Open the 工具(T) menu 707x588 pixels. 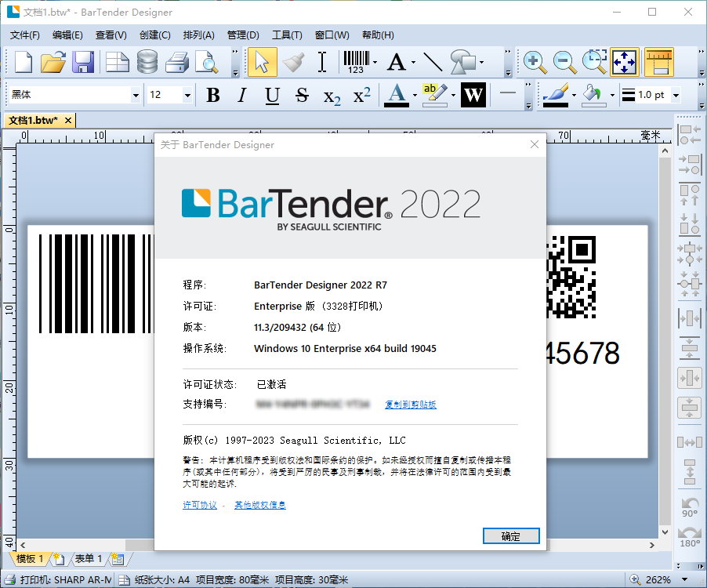click(287, 35)
